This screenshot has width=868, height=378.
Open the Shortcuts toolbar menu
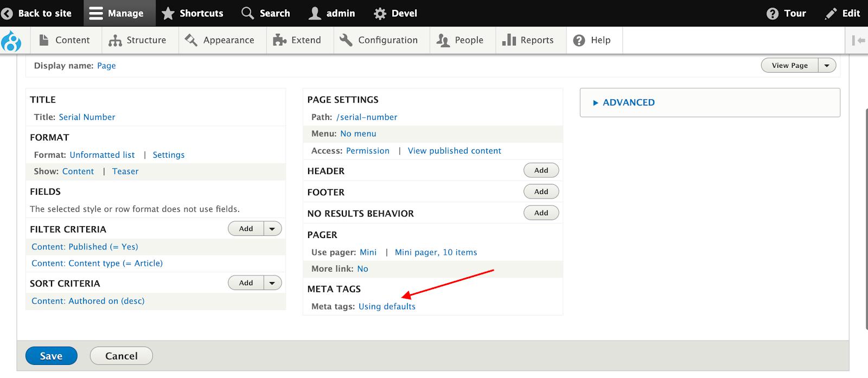pyautogui.click(x=193, y=13)
